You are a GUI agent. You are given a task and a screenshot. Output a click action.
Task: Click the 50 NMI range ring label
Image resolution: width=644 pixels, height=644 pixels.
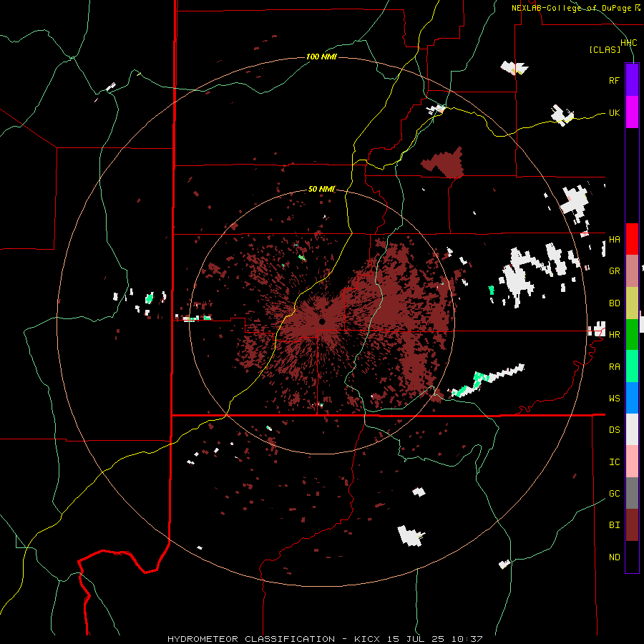click(x=321, y=189)
